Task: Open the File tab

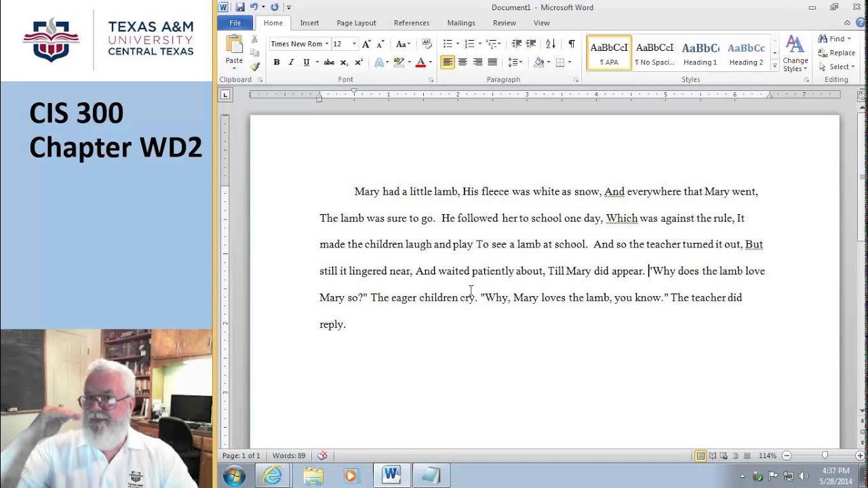Action: coord(235,23)
